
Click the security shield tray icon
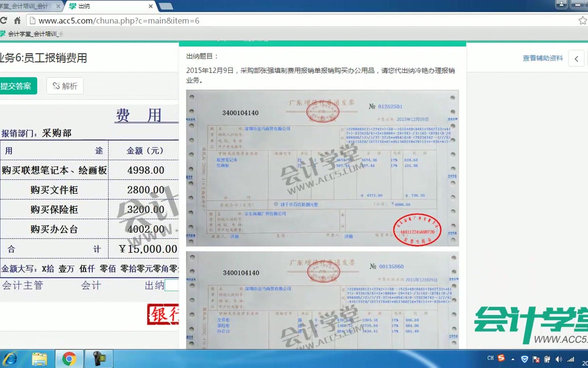[525, 359]
